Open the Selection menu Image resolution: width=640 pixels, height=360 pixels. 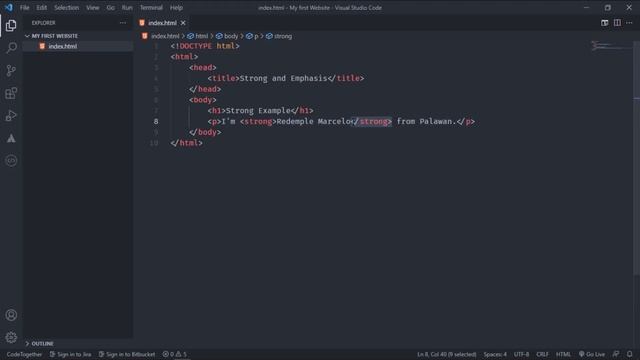tap(67, 7)
